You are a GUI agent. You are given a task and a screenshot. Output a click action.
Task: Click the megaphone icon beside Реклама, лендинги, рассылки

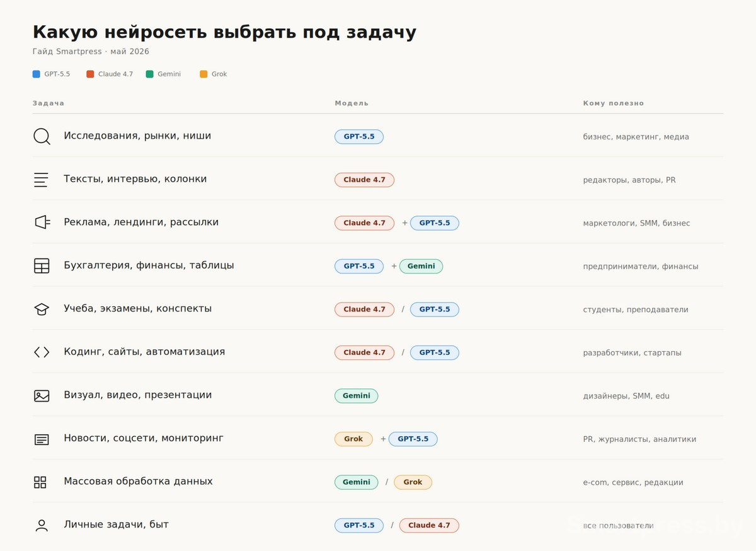[x=42, y=223]
